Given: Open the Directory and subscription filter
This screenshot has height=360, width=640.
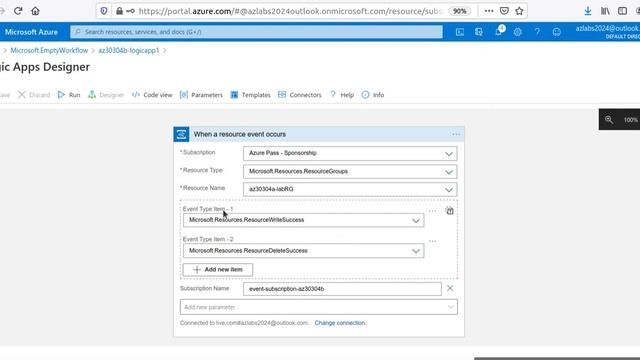Looking at the screenshot, I should pos(479,32).
